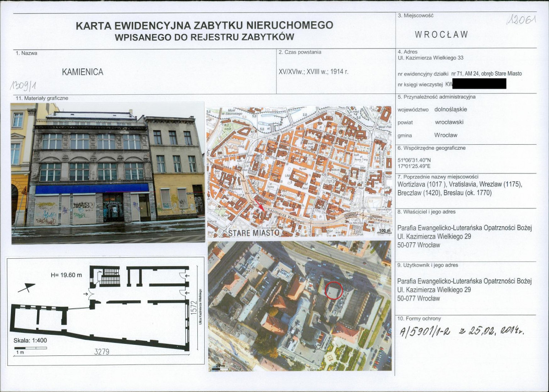Select longitude '17°01'25.49"E'
This screenshot has width=549, height=392.
414,166
